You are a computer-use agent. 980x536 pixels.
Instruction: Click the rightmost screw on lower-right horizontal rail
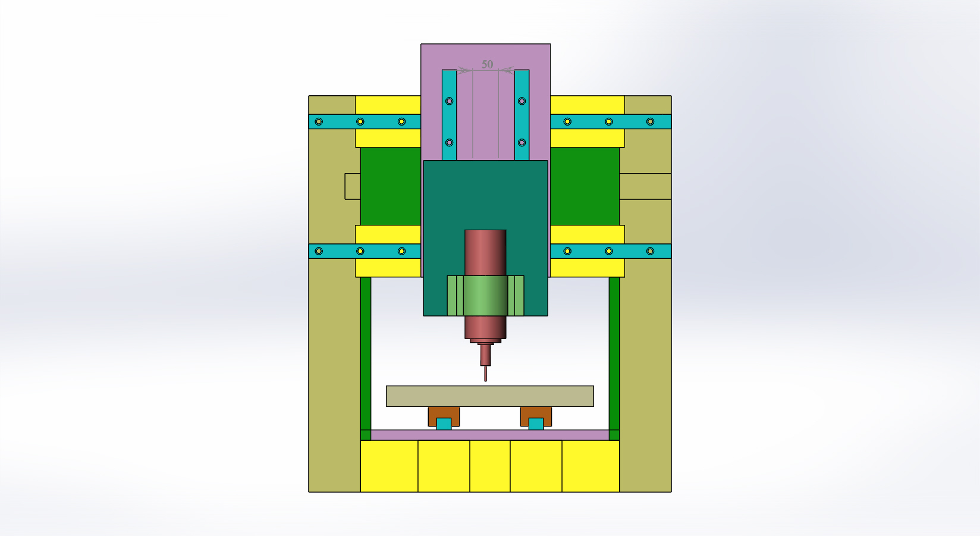650,251
